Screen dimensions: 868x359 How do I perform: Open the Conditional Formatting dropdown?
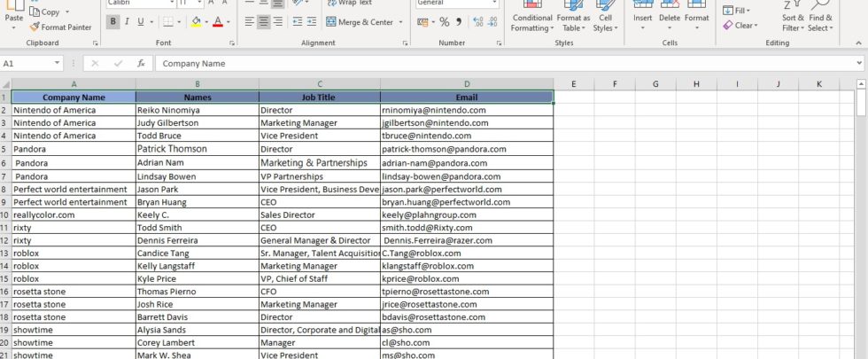point(531,22)
